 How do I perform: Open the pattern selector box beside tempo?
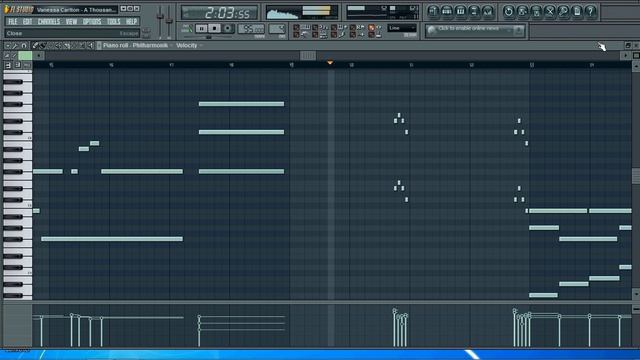[277, 29]
